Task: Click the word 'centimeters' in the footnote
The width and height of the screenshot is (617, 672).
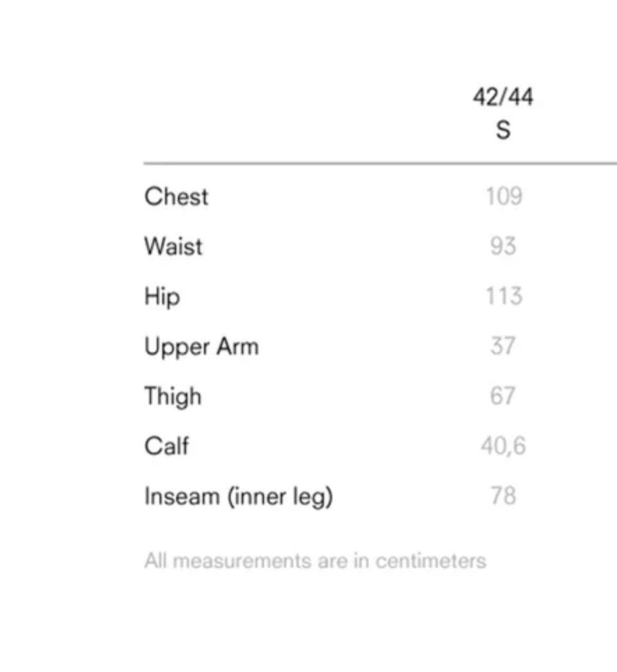Action: (x=431, y=561)
